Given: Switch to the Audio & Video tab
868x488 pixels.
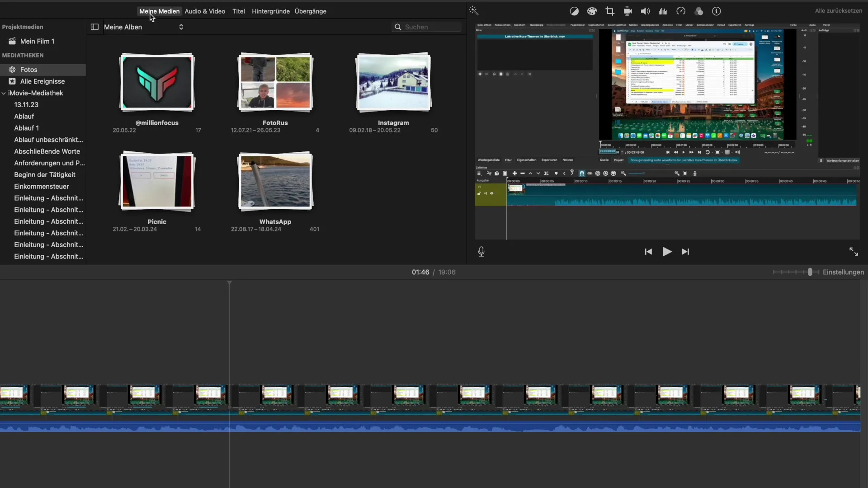Looking at the screenshot, I should point(205,11).
